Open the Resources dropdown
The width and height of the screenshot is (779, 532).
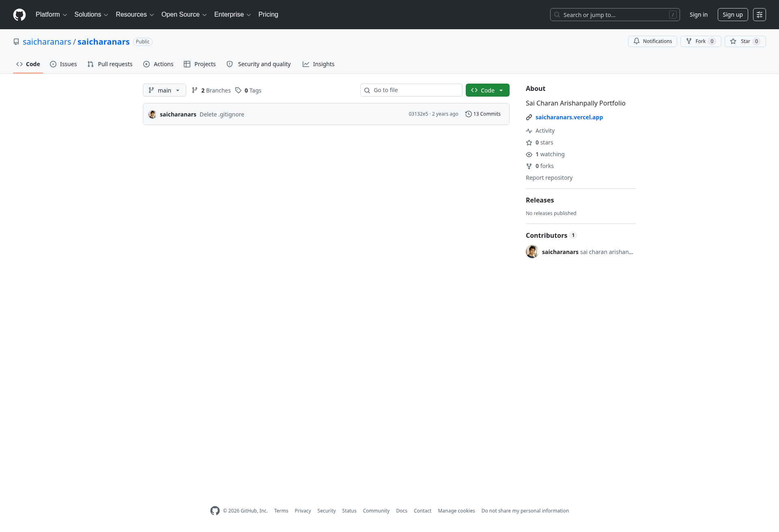click(x=135, y=15)
